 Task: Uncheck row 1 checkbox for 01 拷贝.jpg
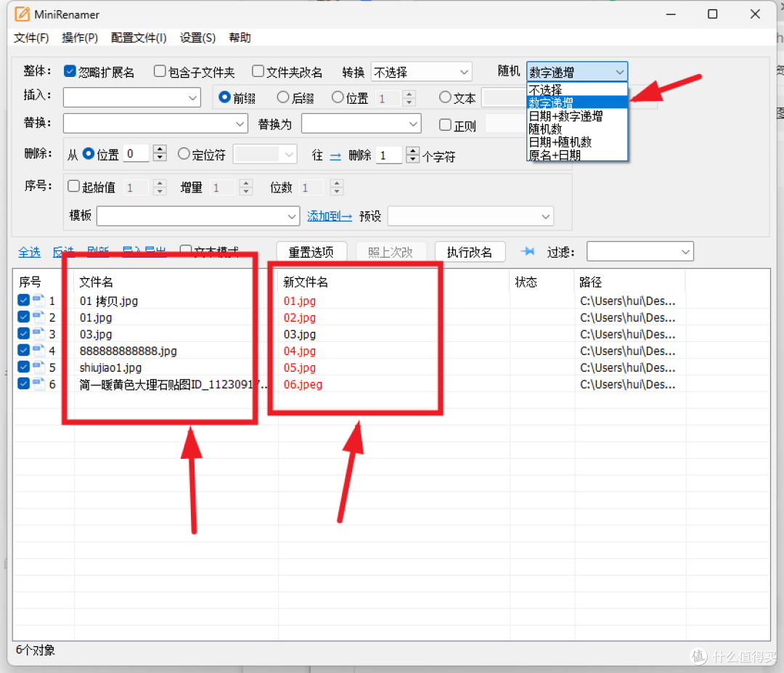[x=23, y=300]
